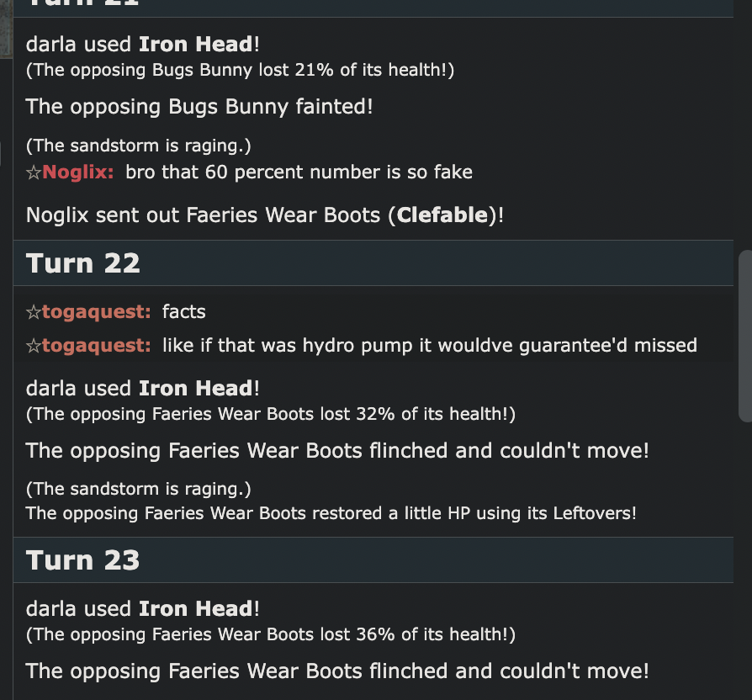
Task: Click the flinch message under Turn 23
Action: click(x=336, y=671)
